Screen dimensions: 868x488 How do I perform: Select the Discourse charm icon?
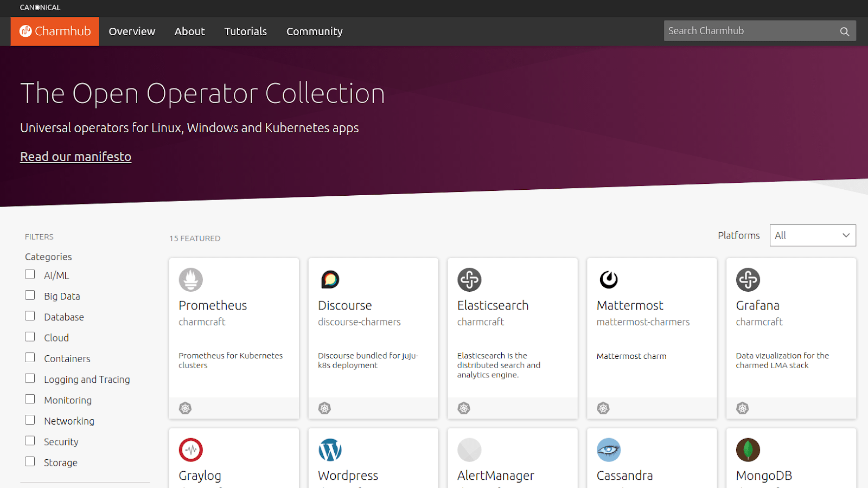pos(330,280)
